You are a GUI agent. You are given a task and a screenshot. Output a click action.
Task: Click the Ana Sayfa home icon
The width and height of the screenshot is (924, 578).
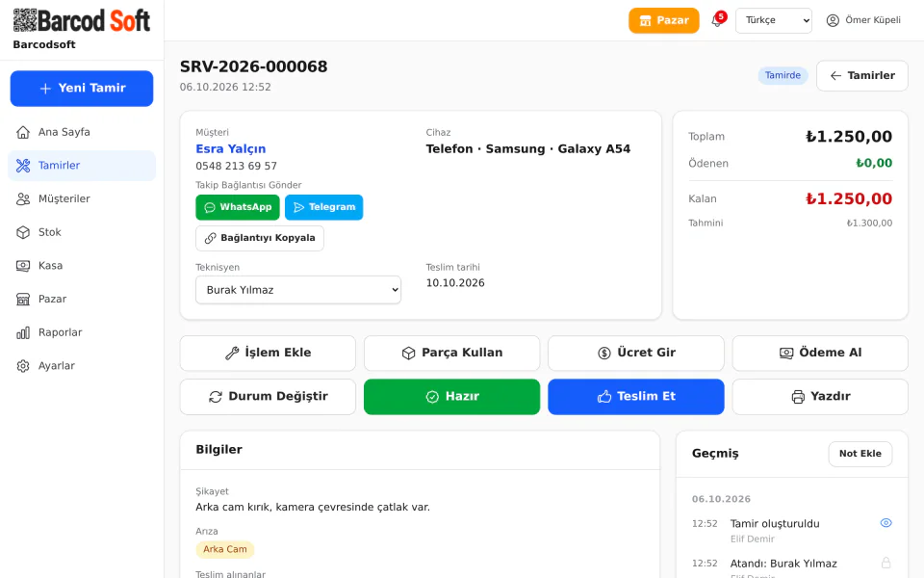[x=23, y=132]
